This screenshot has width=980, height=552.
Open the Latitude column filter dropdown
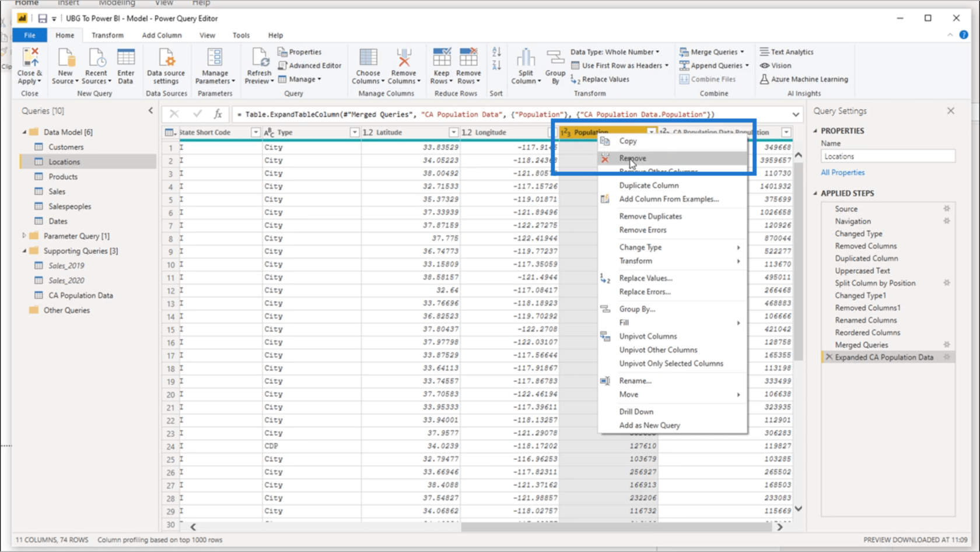(x=453, y=132)
